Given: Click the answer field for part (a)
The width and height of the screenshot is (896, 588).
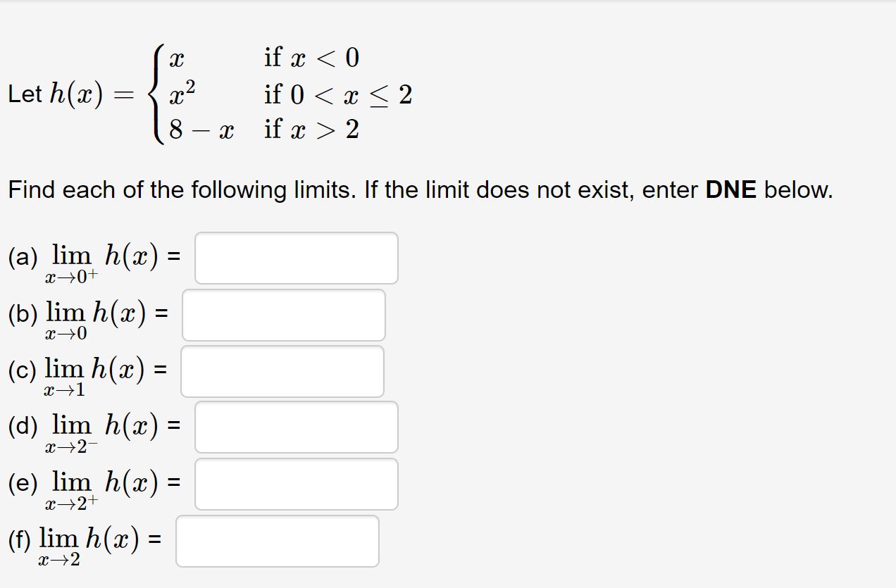Looking at the screenshot, I should 296,258.
